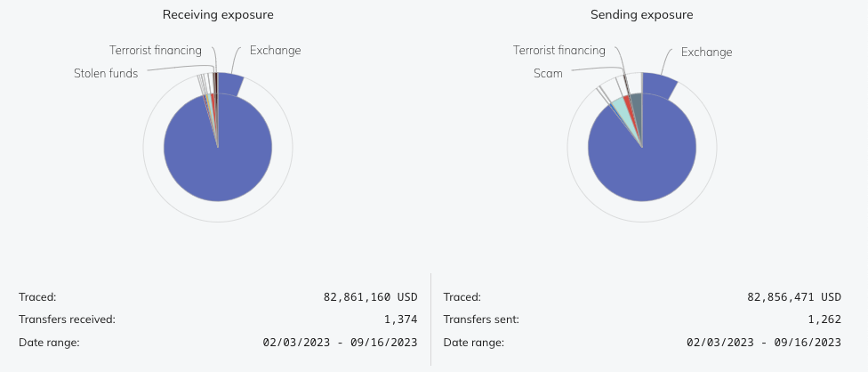Click Terrorist financing label in Sending chart
Viewport: 868px width, 372px height.
click(559, 51)
